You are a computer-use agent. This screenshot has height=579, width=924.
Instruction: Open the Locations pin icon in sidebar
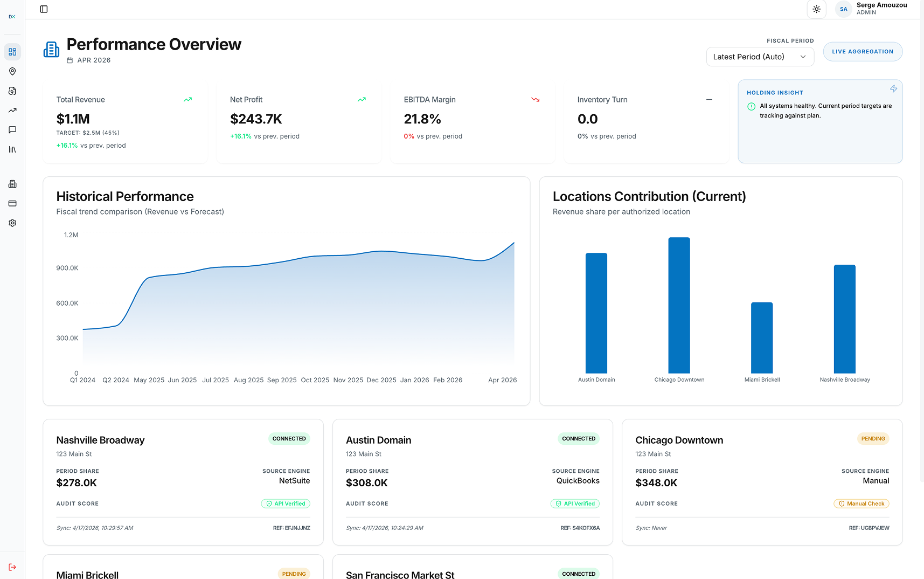[x=12, y=71]
